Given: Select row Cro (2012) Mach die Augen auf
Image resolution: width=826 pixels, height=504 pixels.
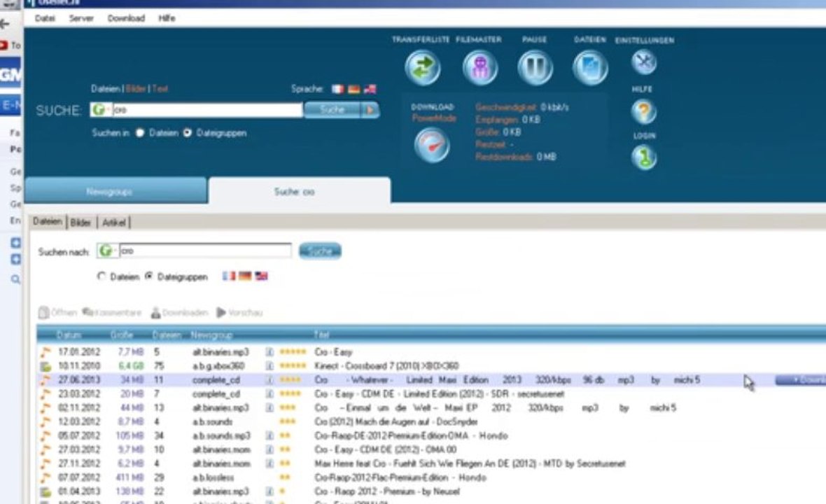Looking at the screenshot, I should click(431, 422).
